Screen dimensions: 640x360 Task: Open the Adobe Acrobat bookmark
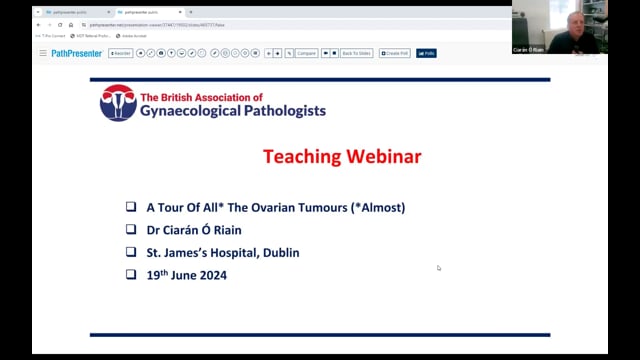point(131,36)
